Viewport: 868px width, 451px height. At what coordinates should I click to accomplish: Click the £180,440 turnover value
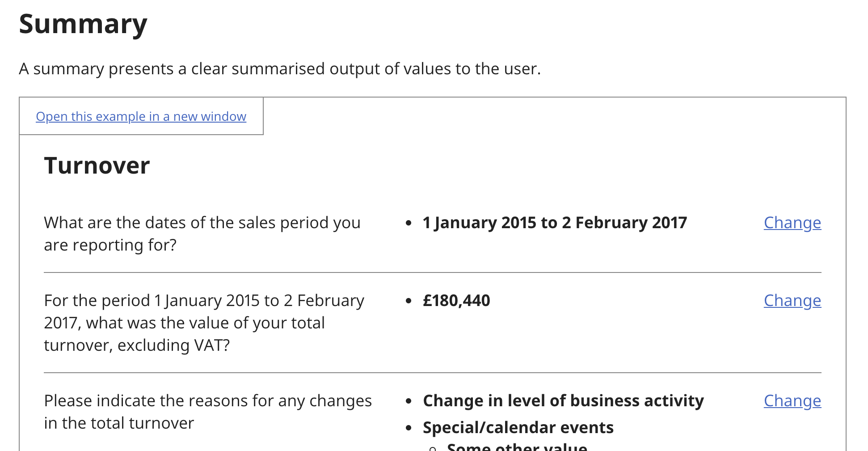456,301
